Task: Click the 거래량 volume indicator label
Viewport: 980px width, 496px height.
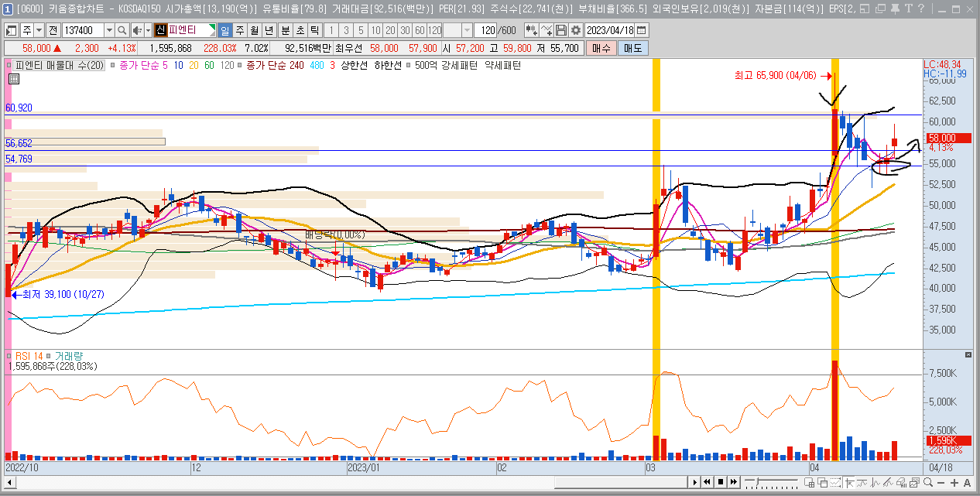Action: [70, 356]
